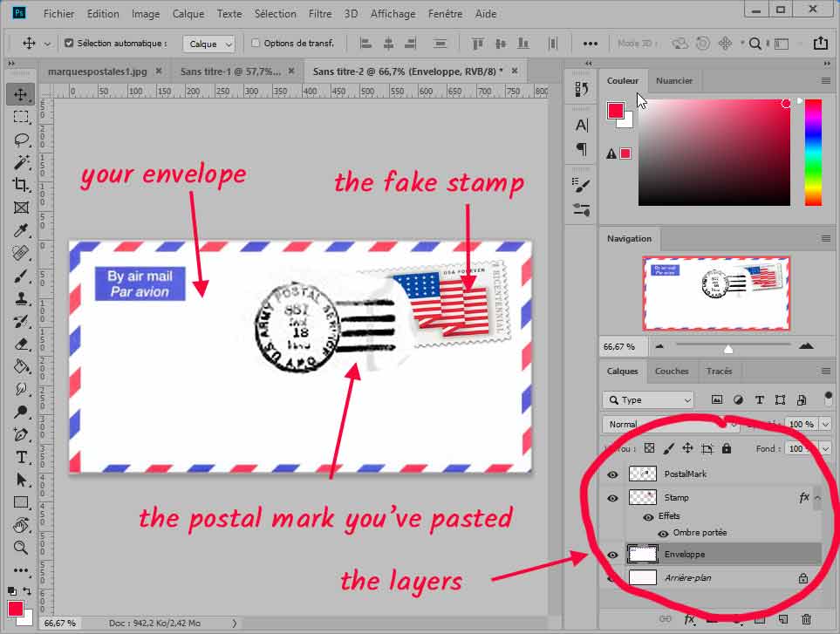Open the Character panel icon
840x634 pixels.
(581, 126)
